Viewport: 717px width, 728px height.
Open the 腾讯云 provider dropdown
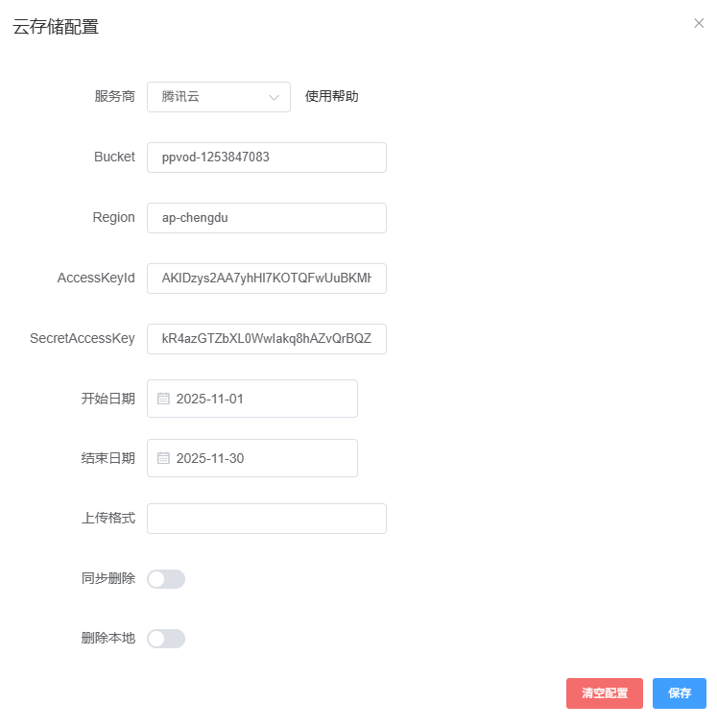[218, 97]
